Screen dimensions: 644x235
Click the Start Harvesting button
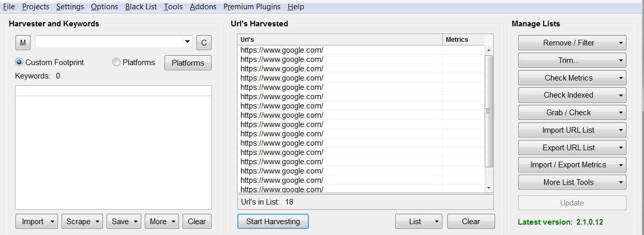(273, 221)
